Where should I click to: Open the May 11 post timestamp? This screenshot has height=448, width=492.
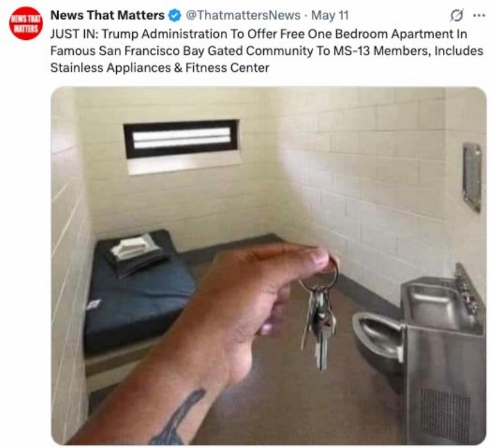pyautogui.click(x=330, y=15)
